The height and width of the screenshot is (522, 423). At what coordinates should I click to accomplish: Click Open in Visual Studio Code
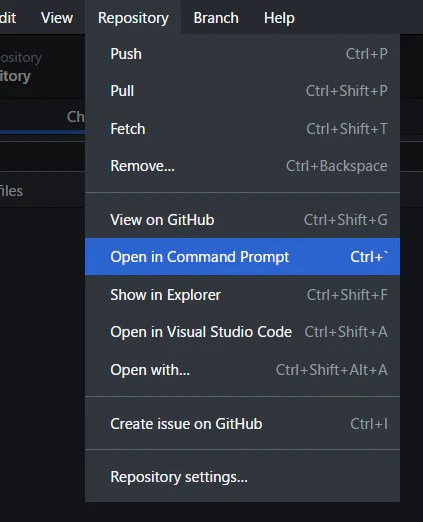242,332
